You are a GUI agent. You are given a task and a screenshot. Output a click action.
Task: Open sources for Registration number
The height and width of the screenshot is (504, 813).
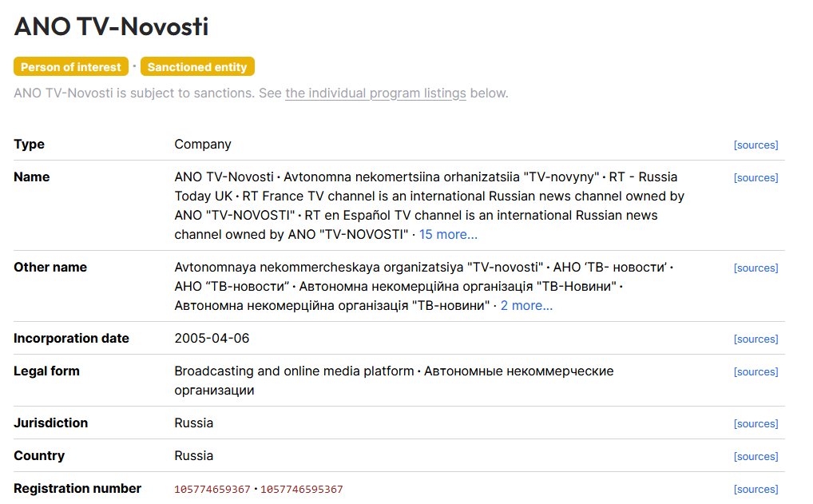click(x=755, y=489)
